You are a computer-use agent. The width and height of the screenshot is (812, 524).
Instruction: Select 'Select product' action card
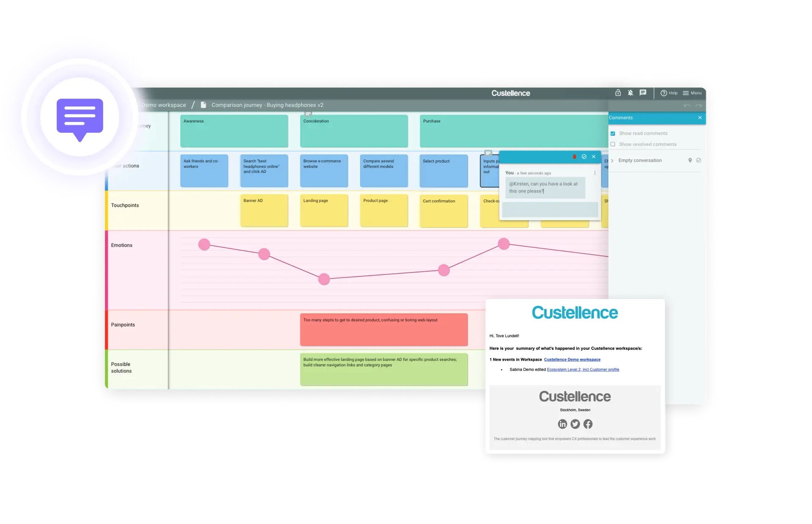click(x=444, y=171)
